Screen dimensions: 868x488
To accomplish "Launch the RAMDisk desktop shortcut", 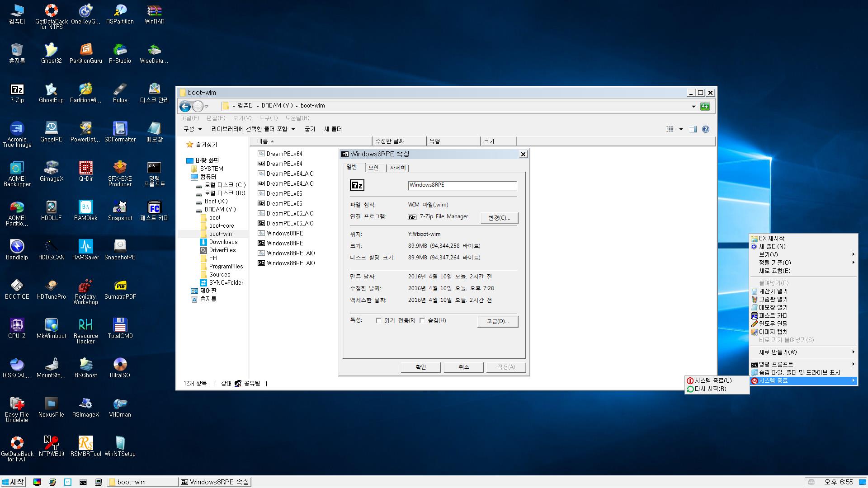I will (x=86, y=211).
